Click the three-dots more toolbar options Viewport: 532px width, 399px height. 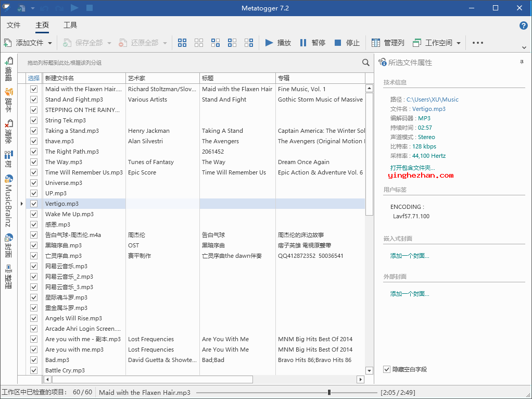coord(478,43)
